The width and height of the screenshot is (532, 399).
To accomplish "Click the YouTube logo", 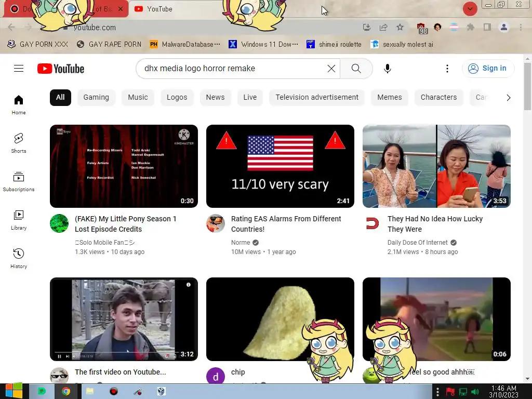I will (x=61, y=69).
